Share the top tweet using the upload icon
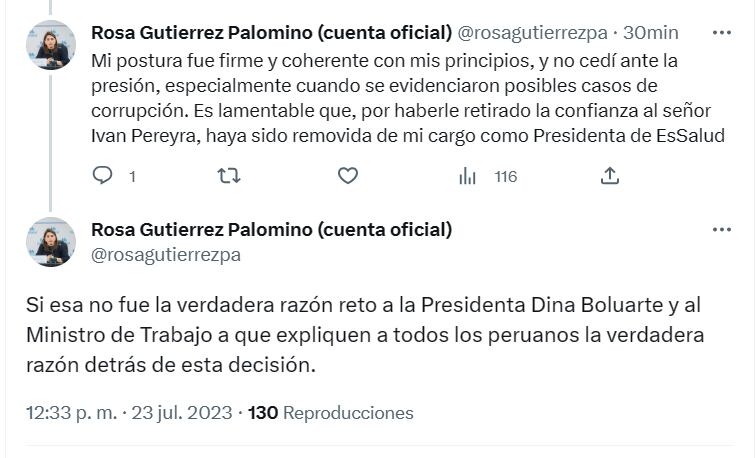 [x=609, y=176]
